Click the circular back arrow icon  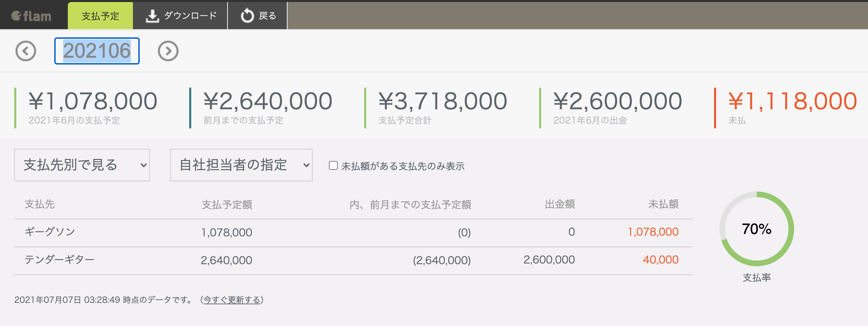click(x=247, y=16)
